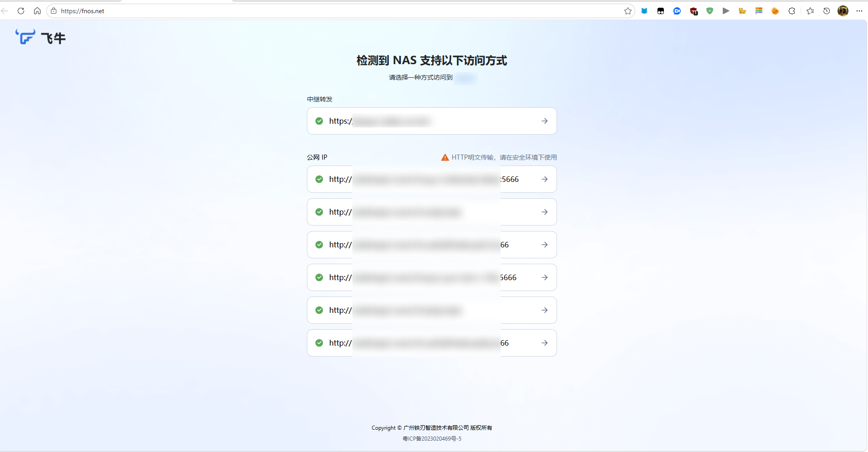This screenshot has width=868, height=452.
Task: Open the browser Settings and more menu
Action: (859, 11)
